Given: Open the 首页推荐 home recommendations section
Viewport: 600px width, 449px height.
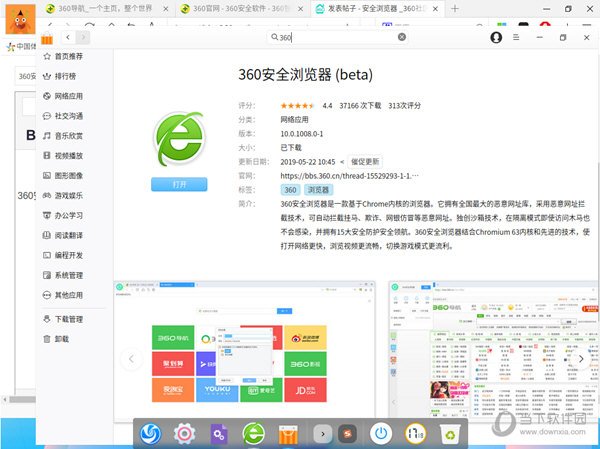Looking at the screenshot, I should click(x=70, y=57).
